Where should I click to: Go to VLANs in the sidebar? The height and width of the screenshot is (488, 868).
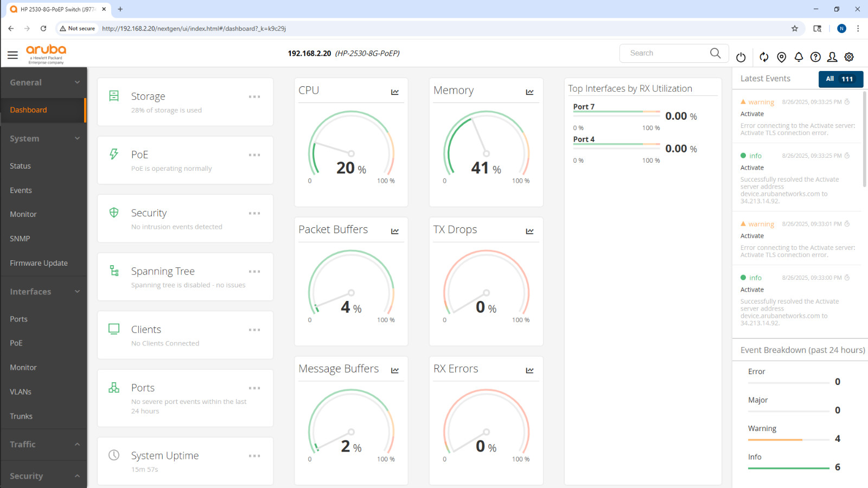21,391
